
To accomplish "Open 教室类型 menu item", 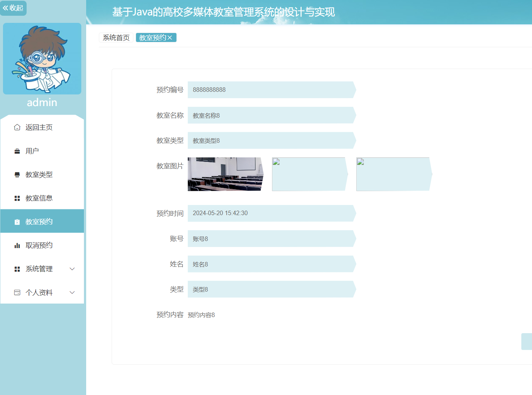I will pyautogui.click(x=42, y=175).
